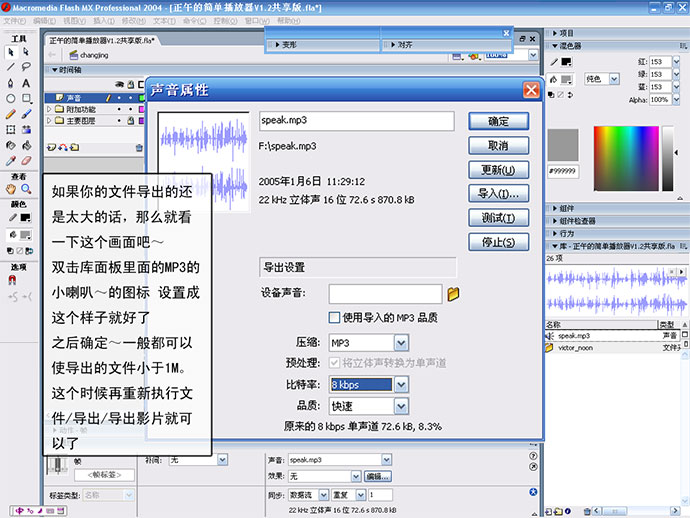Open the 插入 menu

[x=104, y=21]
